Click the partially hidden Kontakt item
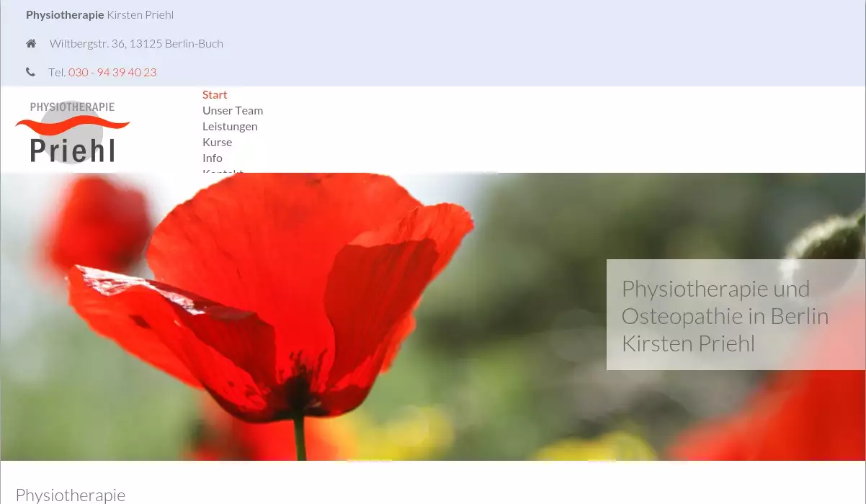Viewport: 866px width, 504px height. (x=223, y=171)
